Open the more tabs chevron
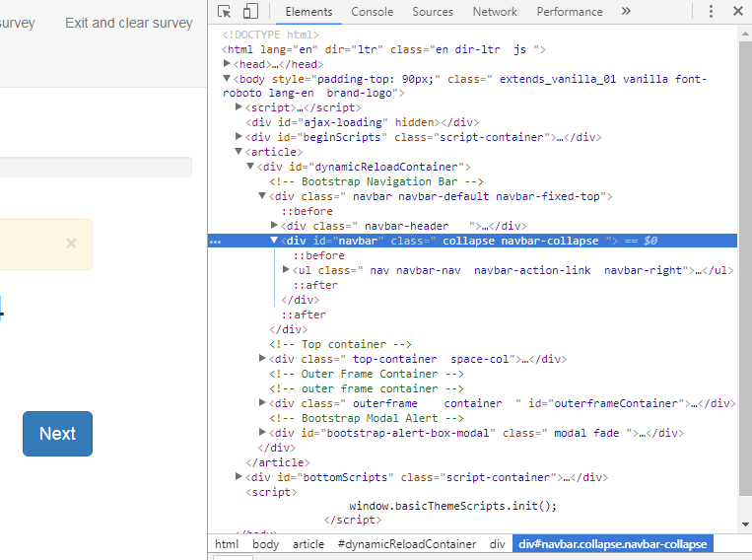The height and width of the screenshot is (560, 752). tap(626, 12)
